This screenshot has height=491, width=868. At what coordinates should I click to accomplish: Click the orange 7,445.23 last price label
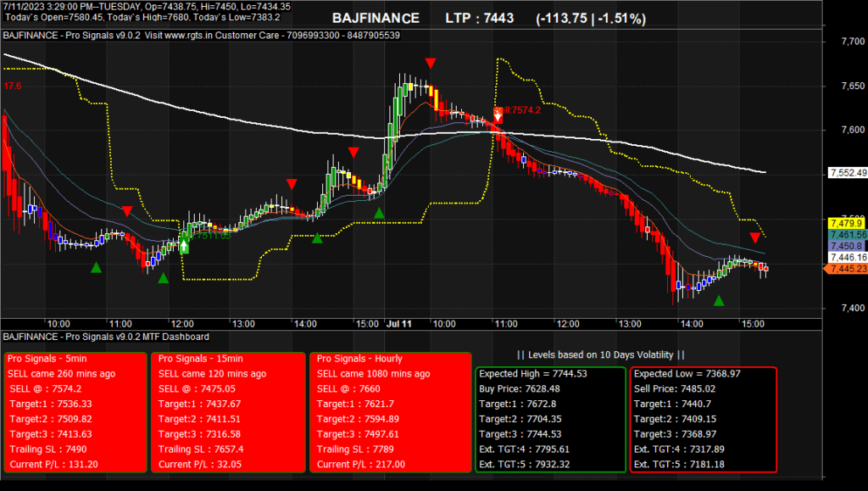coord(848,269)
